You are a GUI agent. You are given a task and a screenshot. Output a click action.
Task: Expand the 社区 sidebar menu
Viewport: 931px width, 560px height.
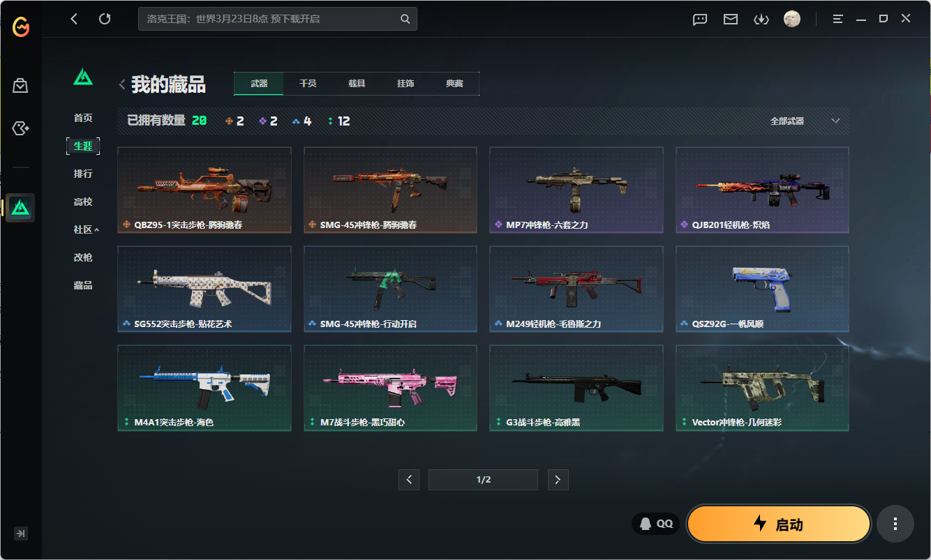coord(86,229)
